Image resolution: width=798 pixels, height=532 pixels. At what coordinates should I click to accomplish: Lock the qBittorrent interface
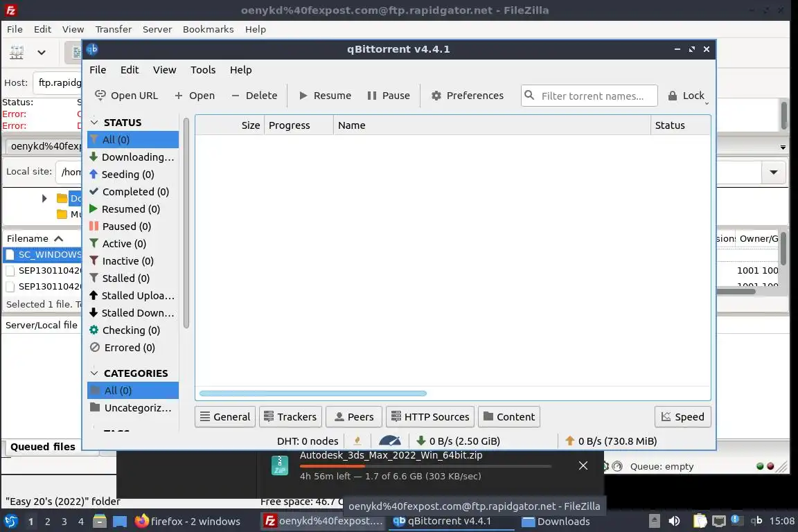click(686, 96)
